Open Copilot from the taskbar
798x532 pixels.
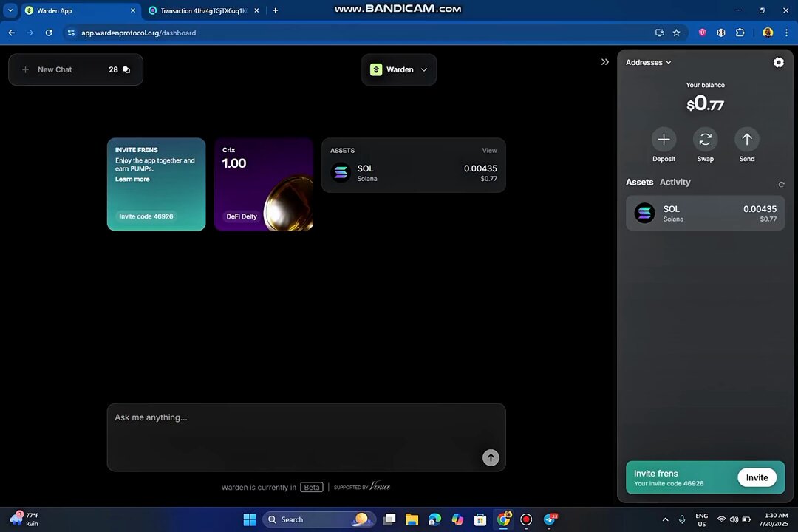click(x=457, y=519)
